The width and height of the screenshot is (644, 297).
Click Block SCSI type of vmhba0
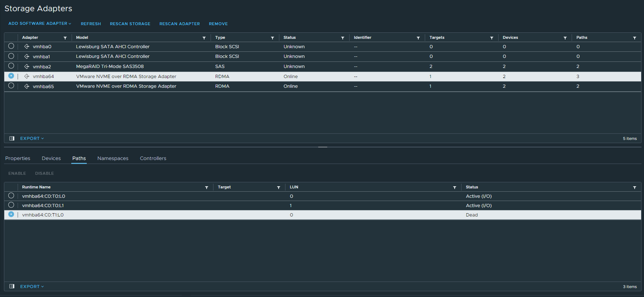coord(227,47)
